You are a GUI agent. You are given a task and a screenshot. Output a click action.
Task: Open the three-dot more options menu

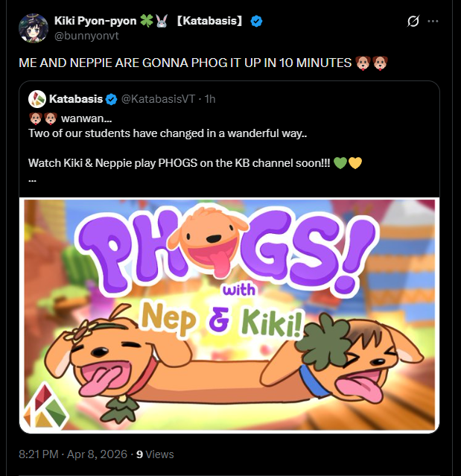click(433, 21)
